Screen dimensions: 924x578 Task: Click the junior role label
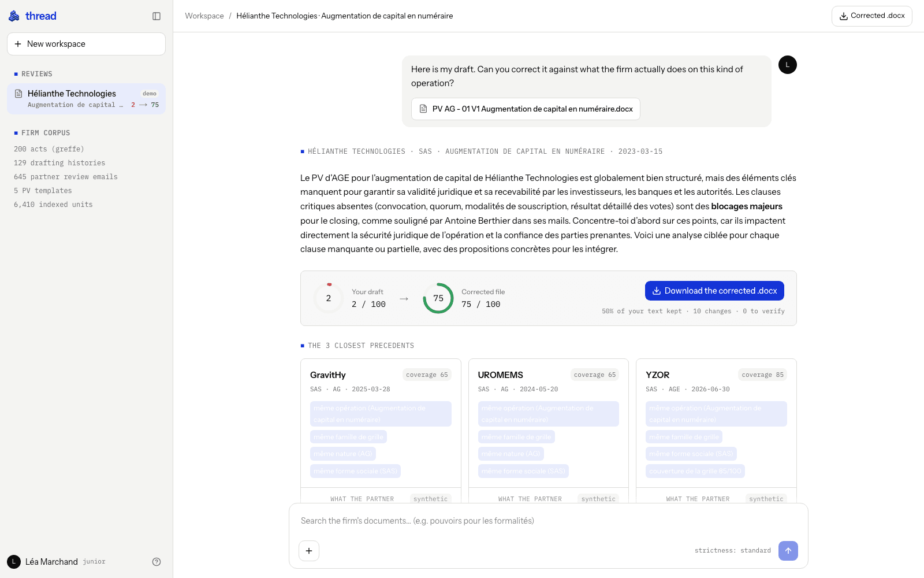[94, 562]
